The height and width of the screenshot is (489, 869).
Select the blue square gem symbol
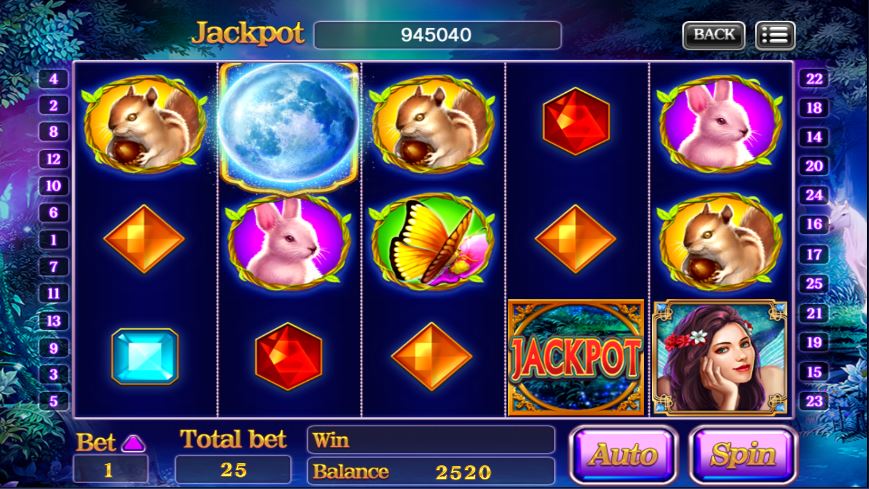coord(145,356)
